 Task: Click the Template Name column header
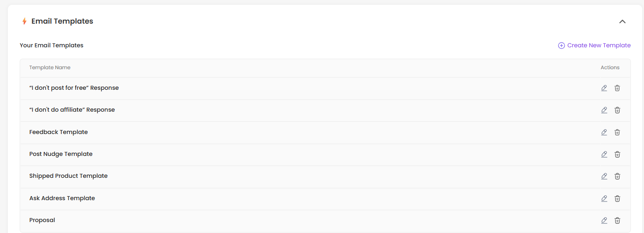click(50, 67)
